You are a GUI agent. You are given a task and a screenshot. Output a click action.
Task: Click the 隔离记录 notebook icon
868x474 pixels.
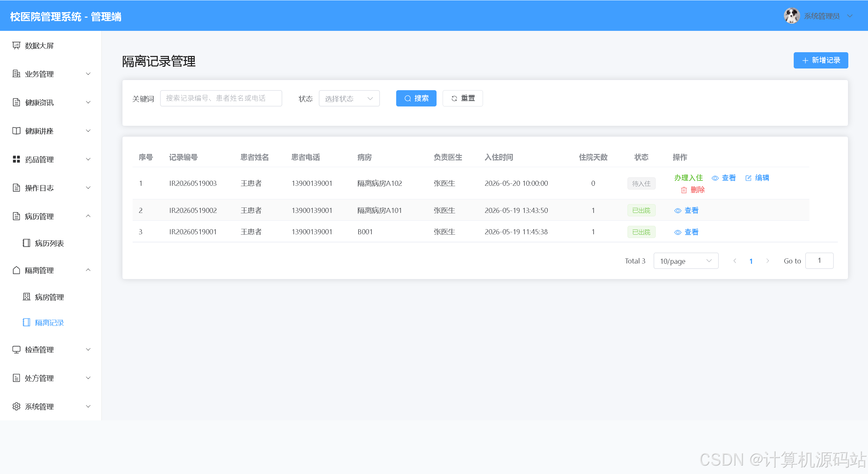(26, 322)
